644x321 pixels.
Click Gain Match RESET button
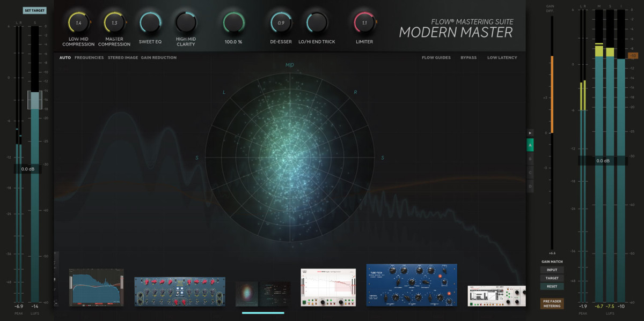(x=552, y=286)
